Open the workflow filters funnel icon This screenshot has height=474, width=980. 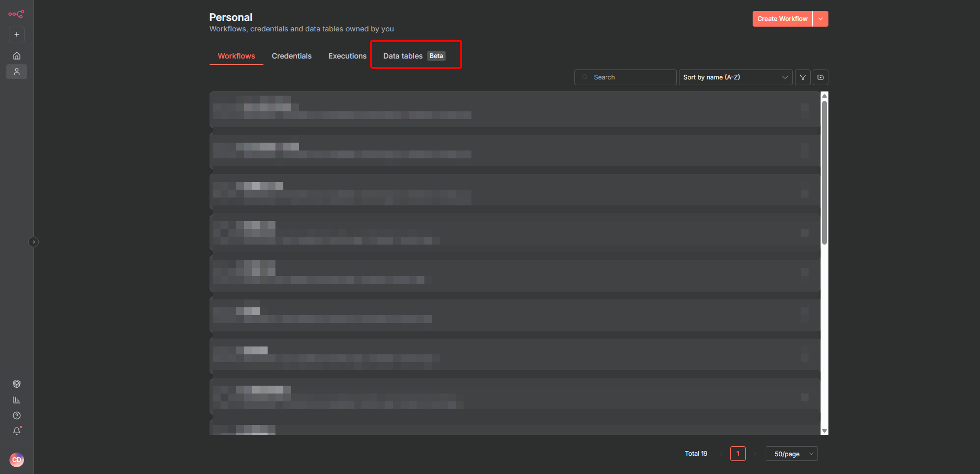coord(803,77)
